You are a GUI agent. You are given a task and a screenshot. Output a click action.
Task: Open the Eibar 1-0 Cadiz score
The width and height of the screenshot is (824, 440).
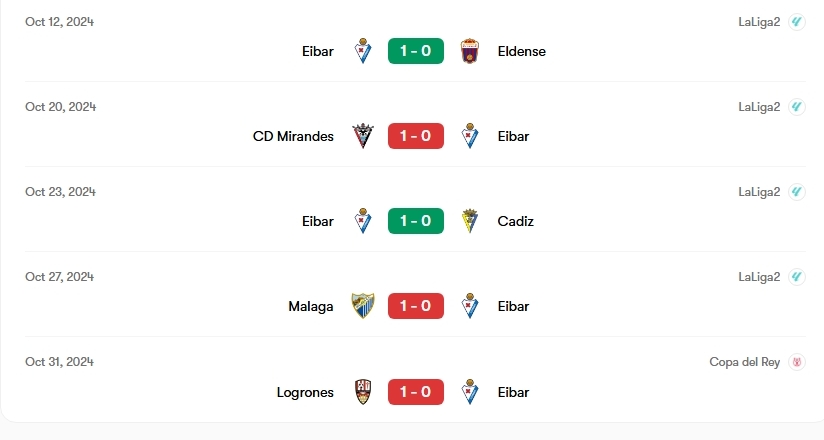tap(416, 221)
